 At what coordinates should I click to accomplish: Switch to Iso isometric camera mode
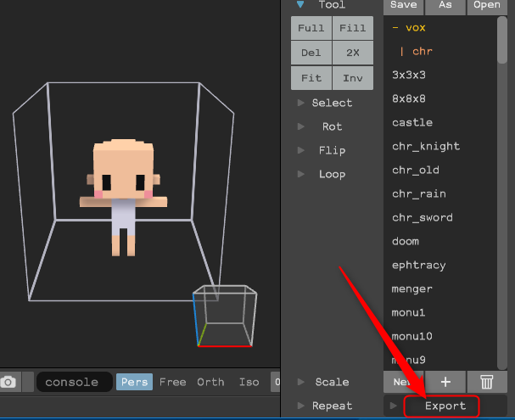tap(249, 382)
